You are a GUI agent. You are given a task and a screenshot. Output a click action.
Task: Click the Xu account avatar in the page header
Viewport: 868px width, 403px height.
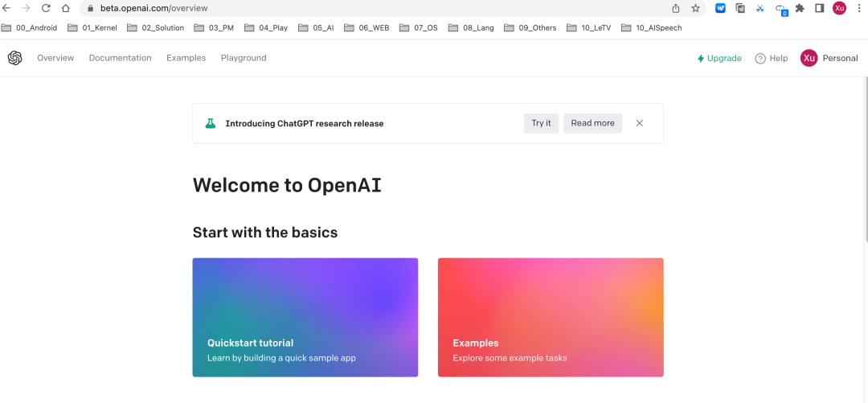(809, 58)
